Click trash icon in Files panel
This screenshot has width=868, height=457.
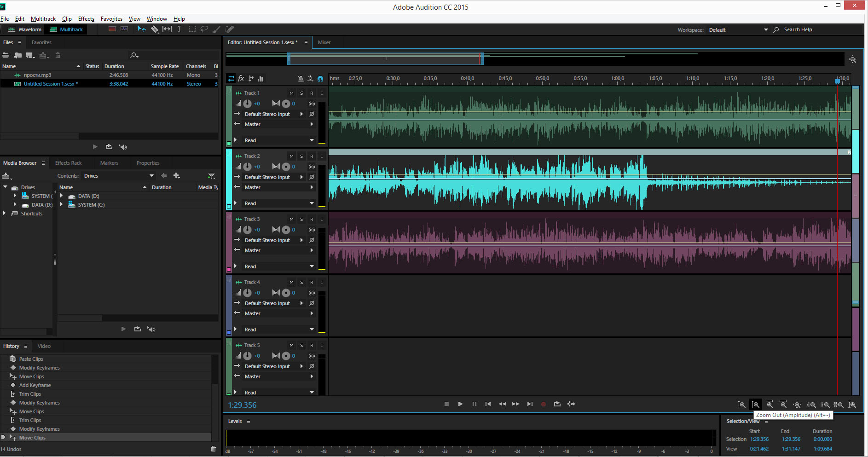(x=58, y=55)
